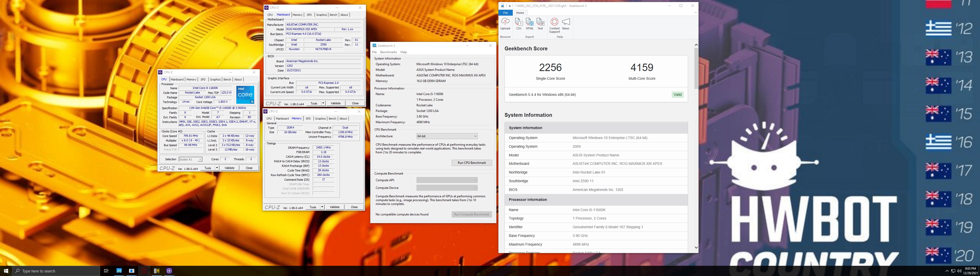Click Run CPU Benchmark button
Viewport: 980px width, 276px height.
(472, 163)
